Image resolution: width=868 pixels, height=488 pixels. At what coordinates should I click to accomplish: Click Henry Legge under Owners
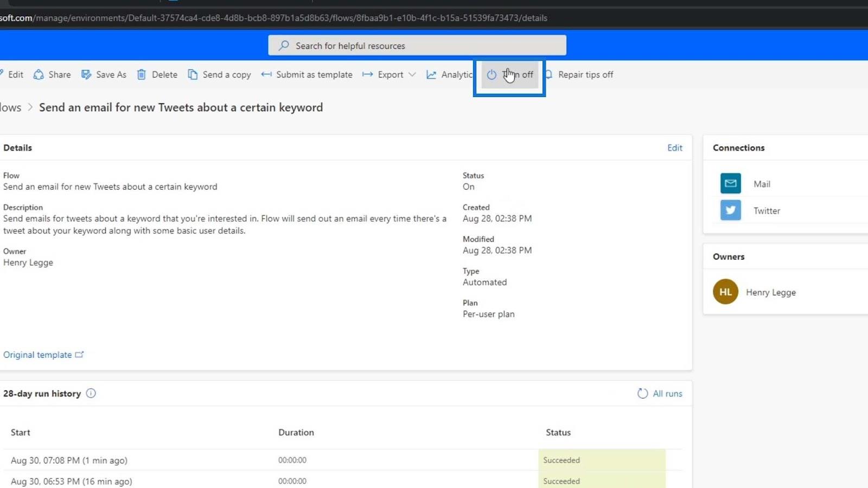click(x=770, y=292)
